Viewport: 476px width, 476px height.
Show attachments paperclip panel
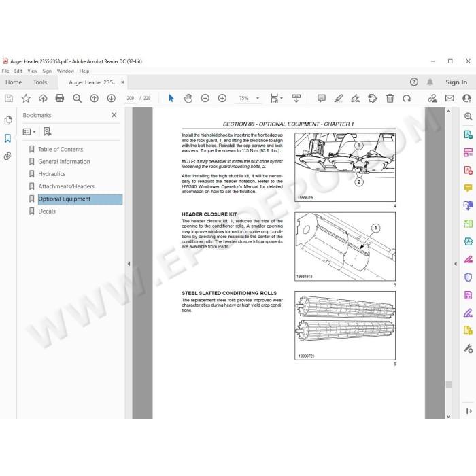[x=7, y=156]
